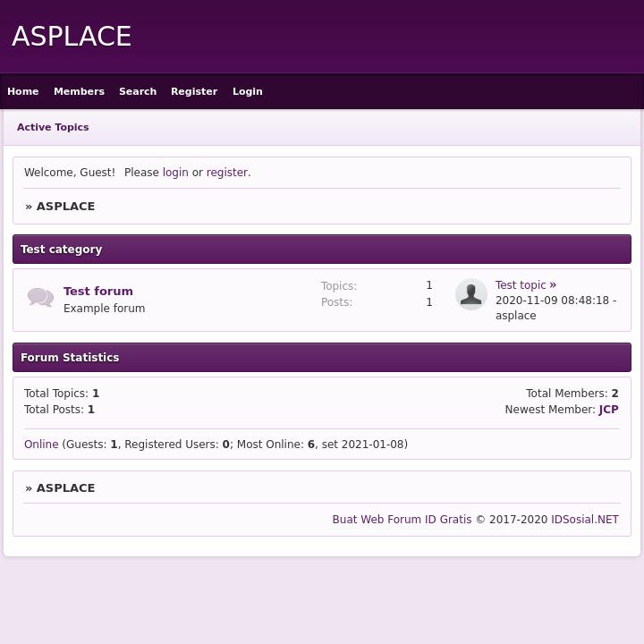Open the Search page from navigation
The width and height of the screenshot is (644, 644).
[138, 91]
